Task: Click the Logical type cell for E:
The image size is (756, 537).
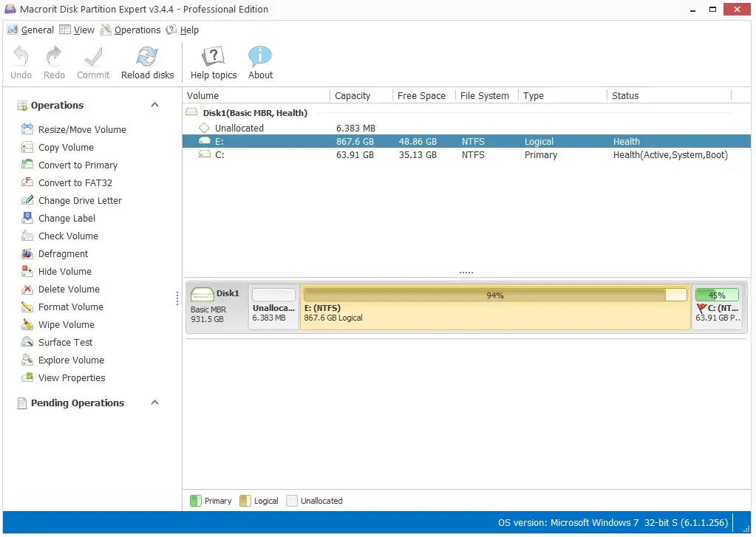Action: click(x=539, y=141)
